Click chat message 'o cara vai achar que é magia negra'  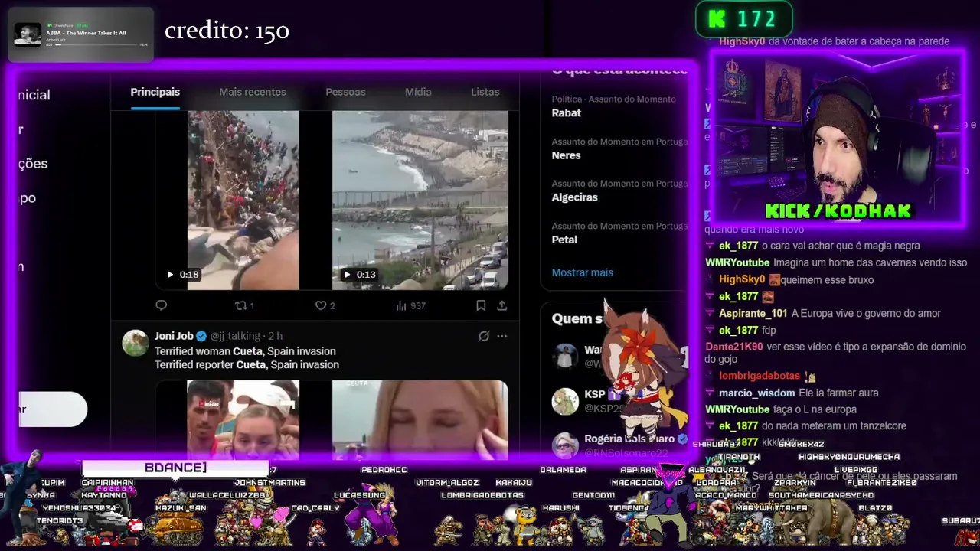coord(841,246)
